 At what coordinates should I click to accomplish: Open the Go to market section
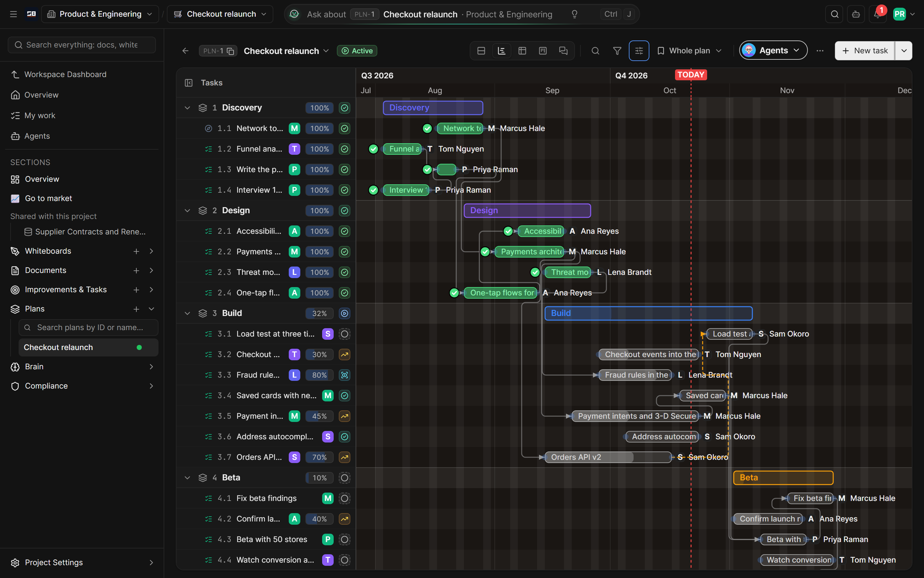[48, 198]
